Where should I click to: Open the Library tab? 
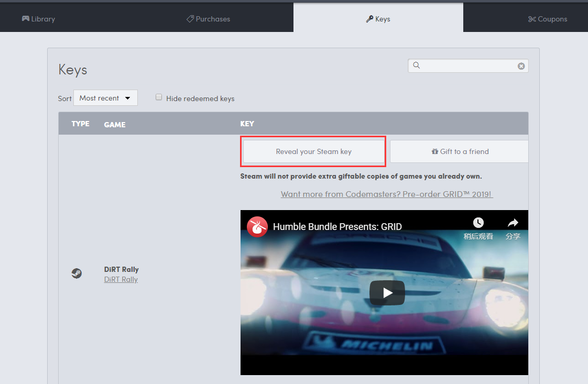tap(38, 19)
